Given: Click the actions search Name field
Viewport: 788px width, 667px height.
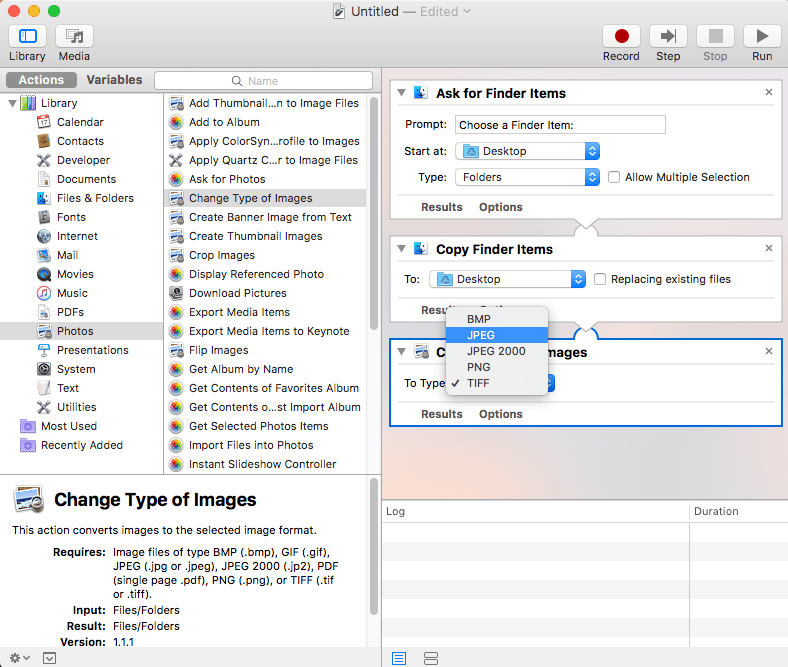Looking at the screenshot, I should [263, 81].
